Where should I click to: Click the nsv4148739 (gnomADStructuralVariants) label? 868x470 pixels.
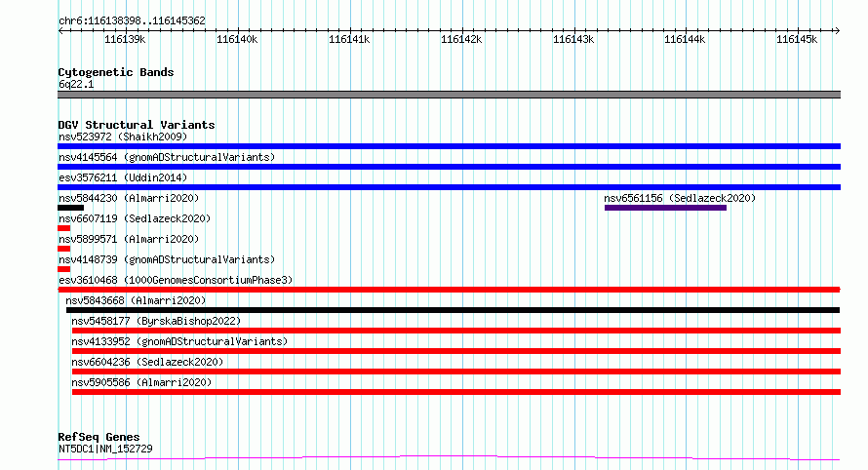pyautogui.click(x=167, y=259)
